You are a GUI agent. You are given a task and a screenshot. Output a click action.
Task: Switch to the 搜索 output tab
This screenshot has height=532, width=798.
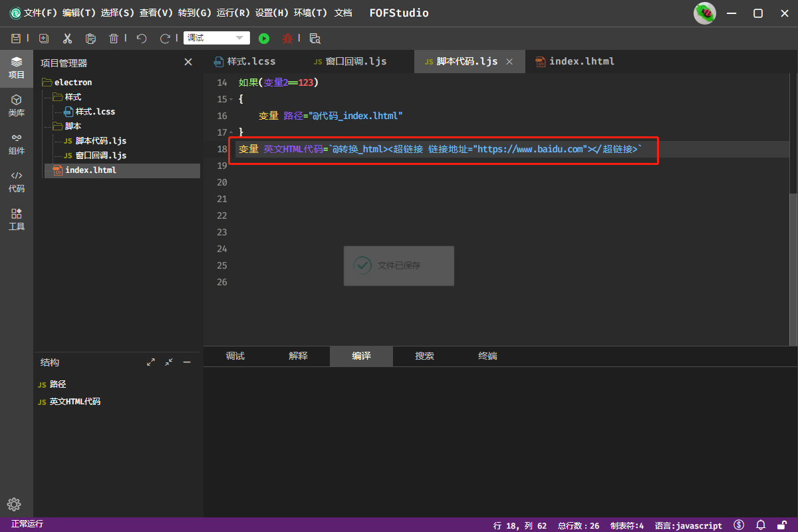tap(424, 356)
